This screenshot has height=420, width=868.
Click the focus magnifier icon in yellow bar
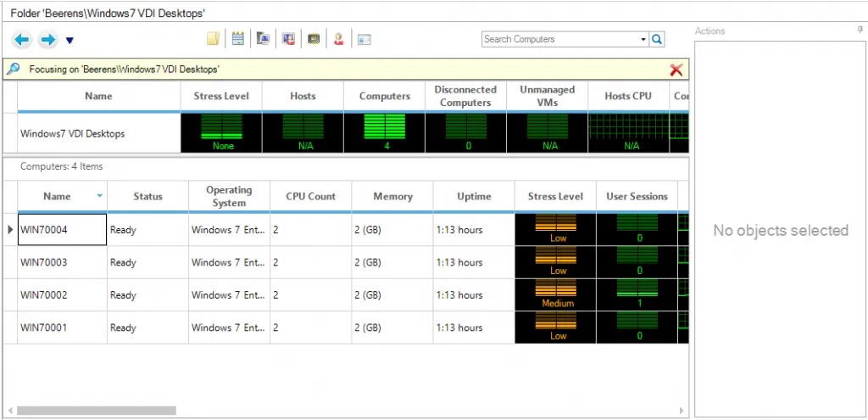(13, 69)
